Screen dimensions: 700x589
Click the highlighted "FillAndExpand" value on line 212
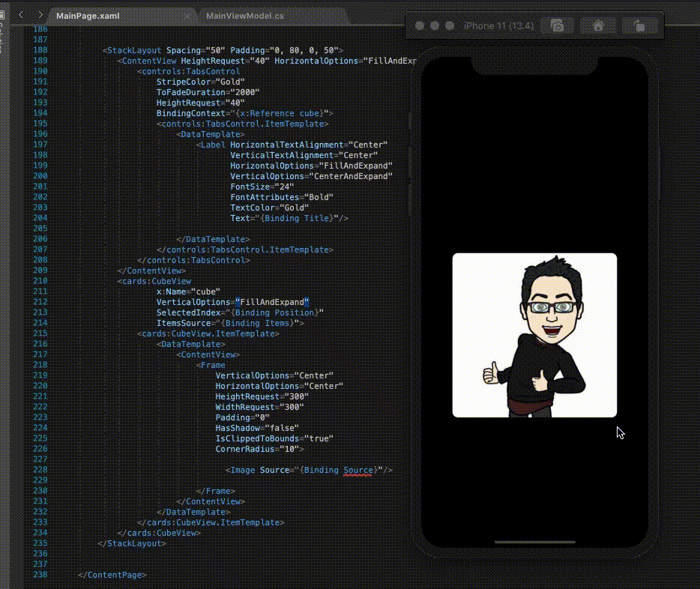[272, 302]
